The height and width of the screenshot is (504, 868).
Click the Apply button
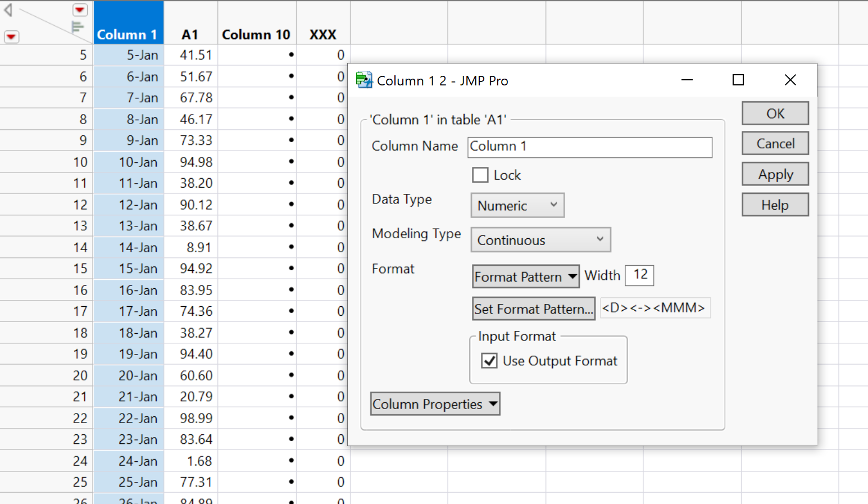tap(775, 174)
